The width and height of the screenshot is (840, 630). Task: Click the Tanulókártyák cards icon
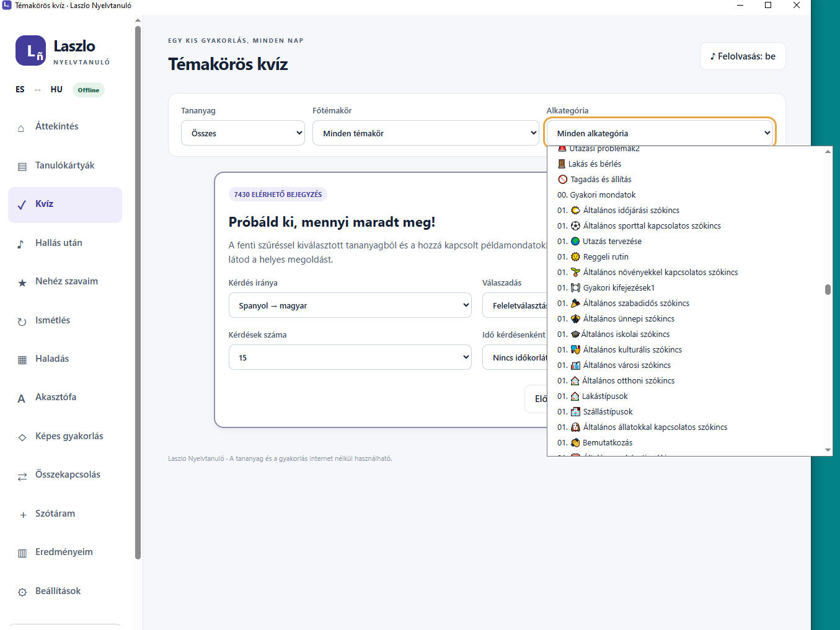click(22, 167)
